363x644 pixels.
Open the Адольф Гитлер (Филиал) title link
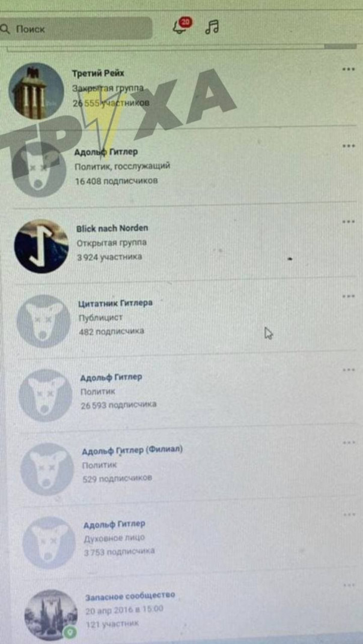(x=132, y=450)
